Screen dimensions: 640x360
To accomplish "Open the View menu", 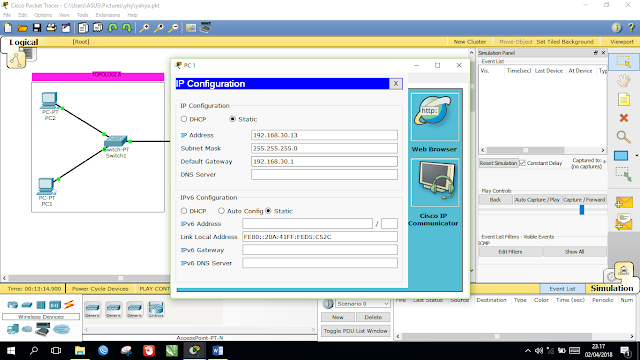I will [64, 15].
